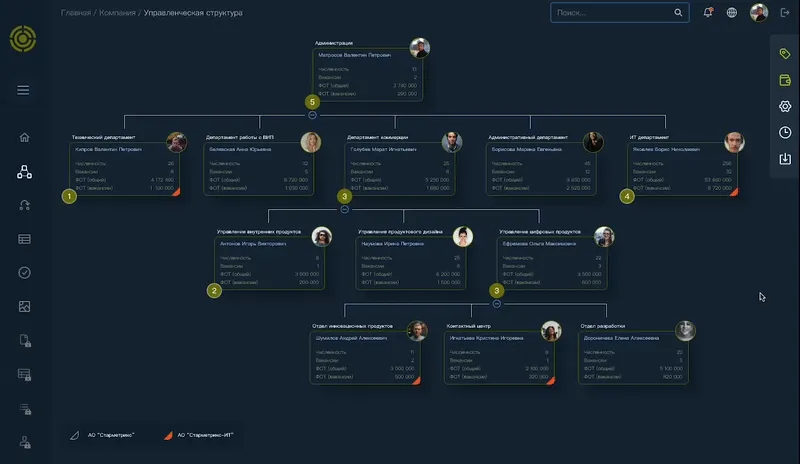Click the green tag icon in the right panel
800x464 pixels.
[785, 53]
